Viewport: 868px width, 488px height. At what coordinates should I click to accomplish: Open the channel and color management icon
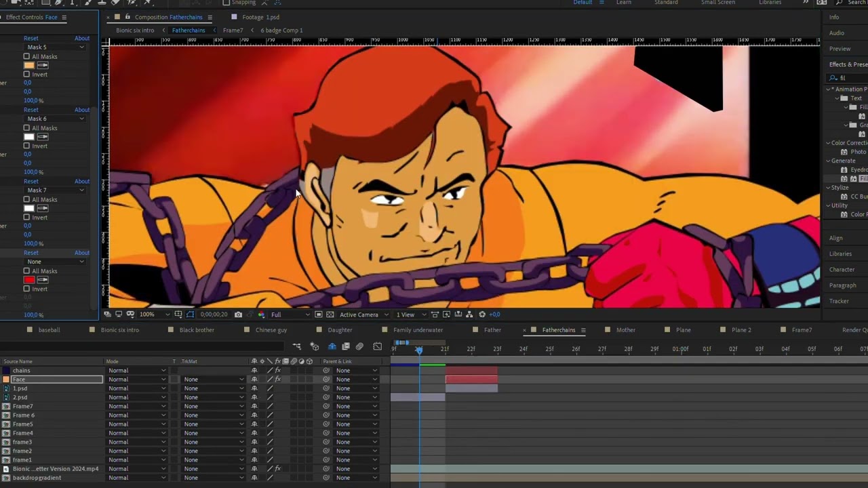click(261, 314)
